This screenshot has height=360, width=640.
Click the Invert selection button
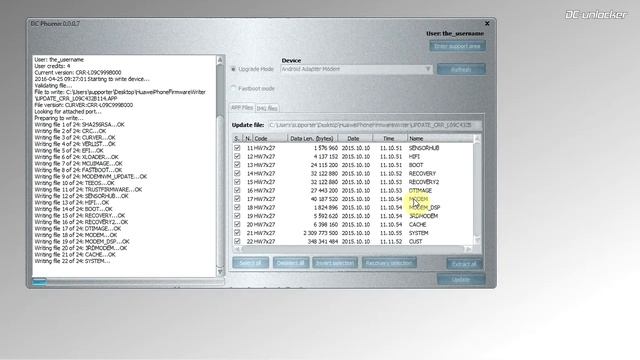(335, 263)
